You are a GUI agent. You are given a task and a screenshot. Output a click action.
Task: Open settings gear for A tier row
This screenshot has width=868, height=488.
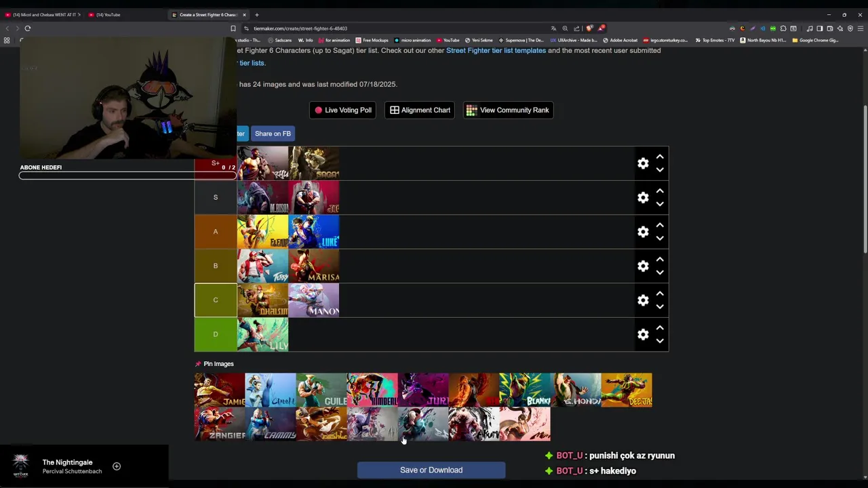pos(643,232)
